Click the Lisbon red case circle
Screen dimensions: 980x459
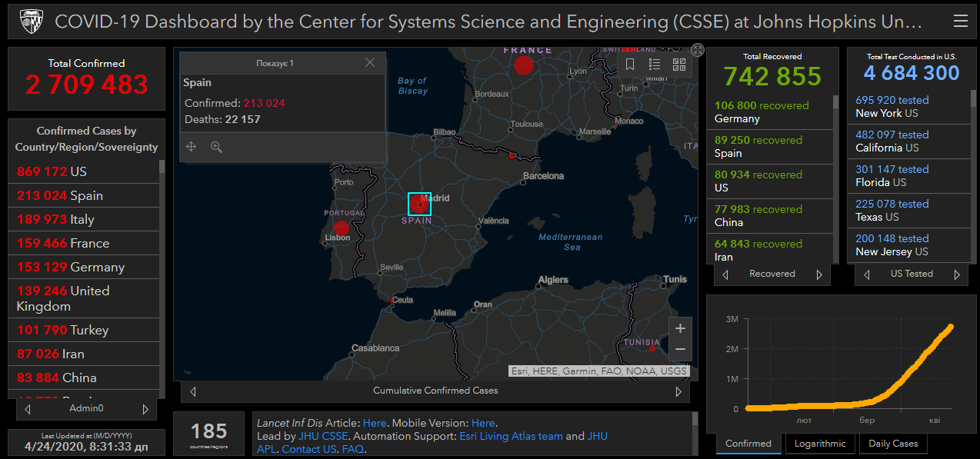coord(342,228)
